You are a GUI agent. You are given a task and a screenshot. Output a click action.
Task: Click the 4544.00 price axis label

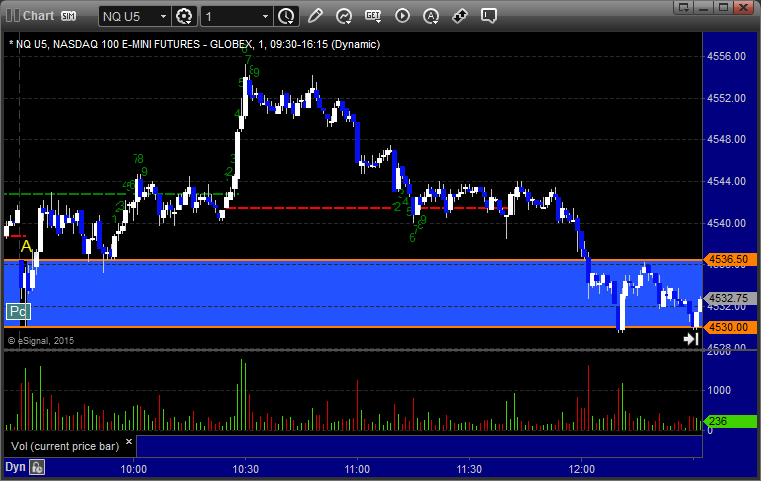(726, 181)
